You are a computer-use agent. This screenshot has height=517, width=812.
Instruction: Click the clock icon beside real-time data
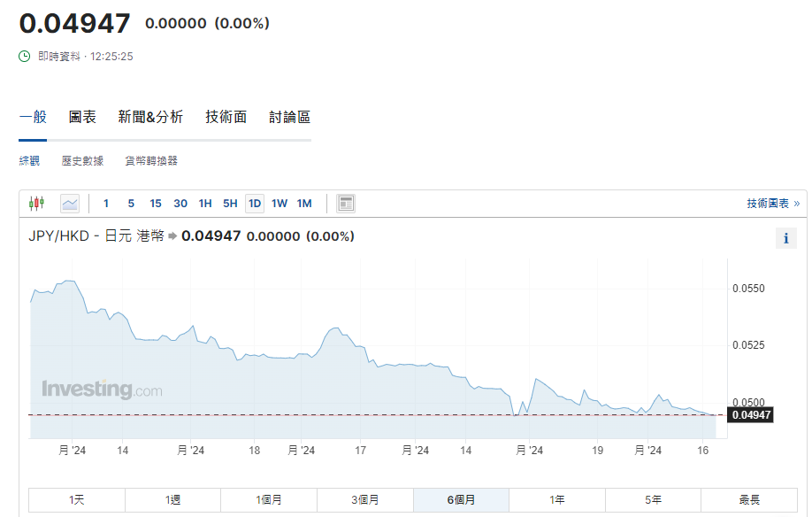click(x=25, y=56)
